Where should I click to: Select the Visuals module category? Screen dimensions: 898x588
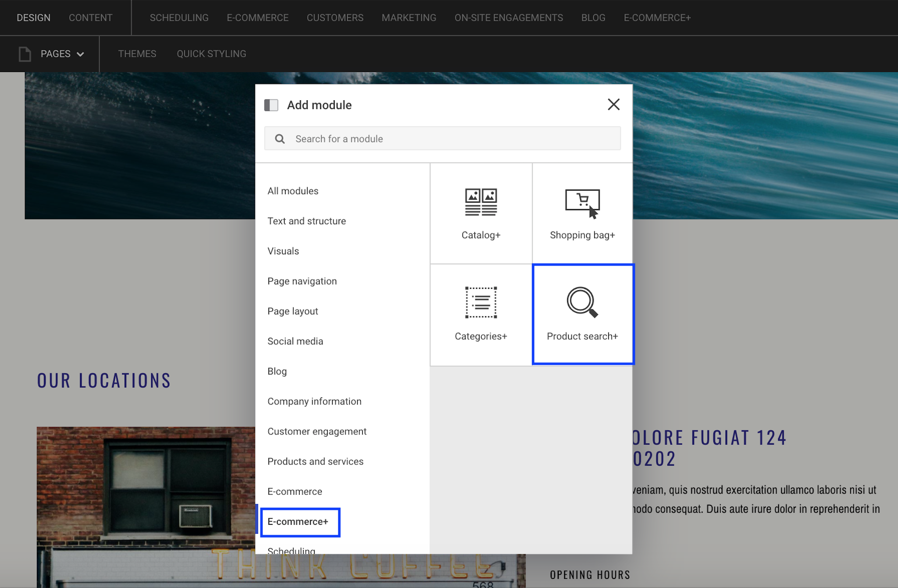click(x=283, y=251)
